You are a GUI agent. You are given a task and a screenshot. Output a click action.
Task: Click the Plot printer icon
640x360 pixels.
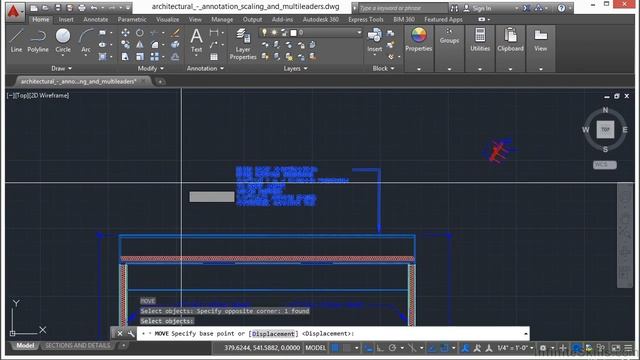pyautogui.click(x=82, y=8)
